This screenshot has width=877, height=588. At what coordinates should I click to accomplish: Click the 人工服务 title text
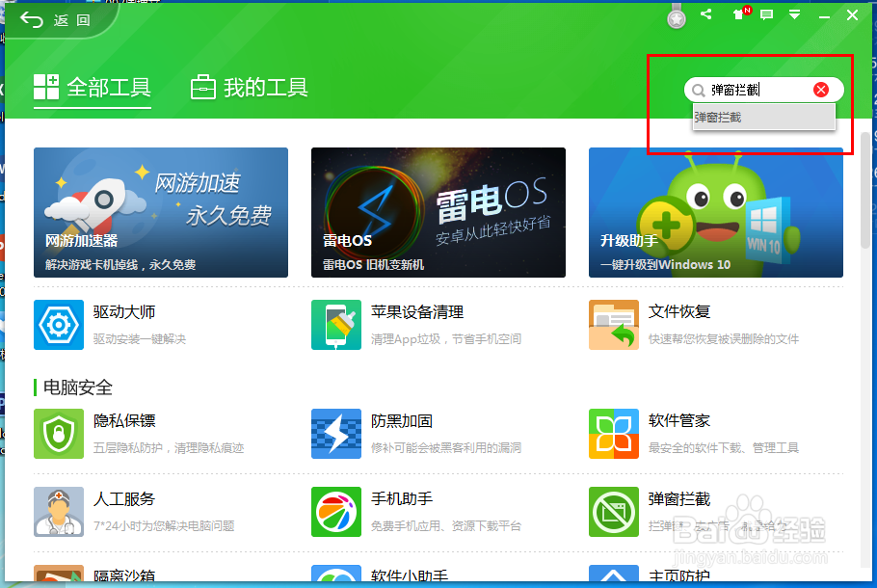(x=124, y=499)
